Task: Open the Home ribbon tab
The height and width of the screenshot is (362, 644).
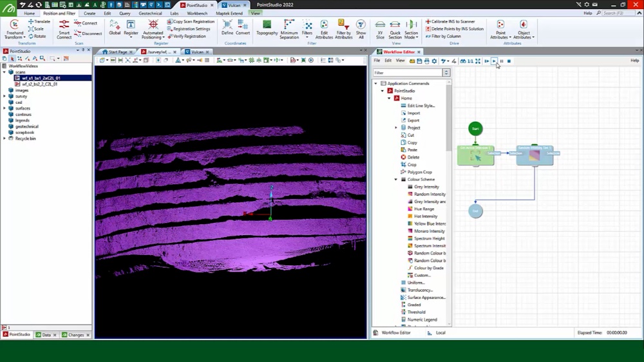Action: tap(29, 13)
